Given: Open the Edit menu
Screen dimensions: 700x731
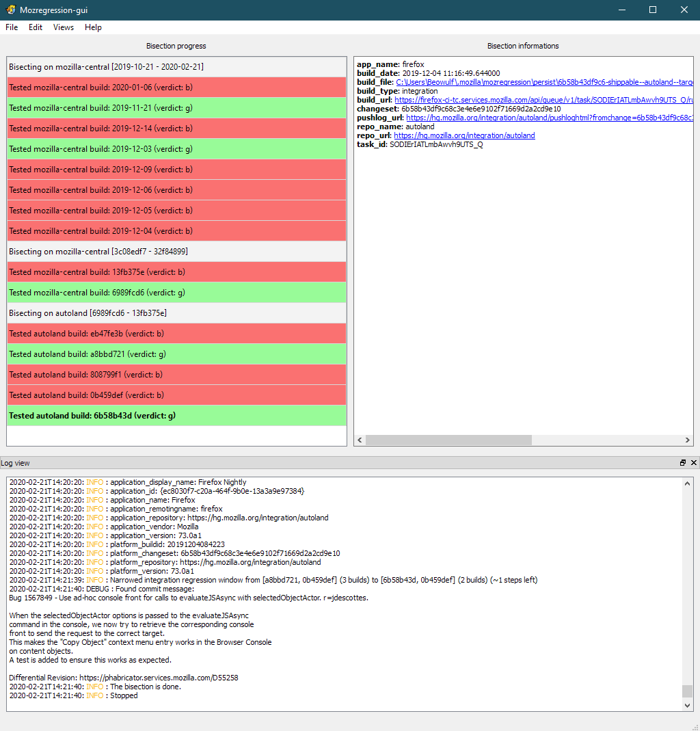Looking at the screenshot, I should pos(36,27).
